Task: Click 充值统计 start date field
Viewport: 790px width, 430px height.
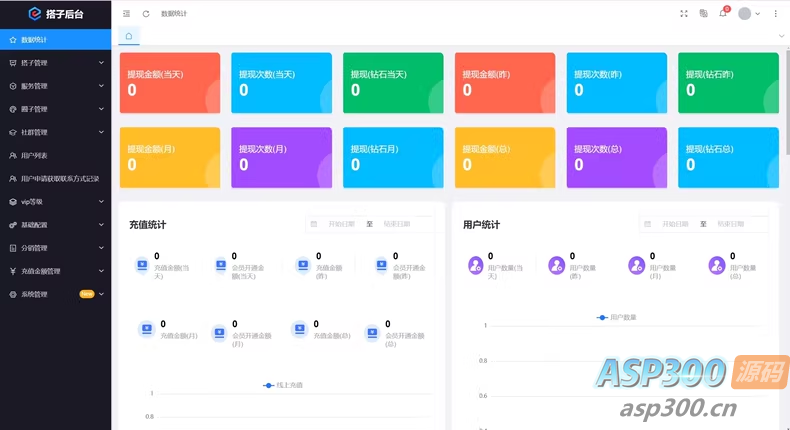Action: coord(342,224)
